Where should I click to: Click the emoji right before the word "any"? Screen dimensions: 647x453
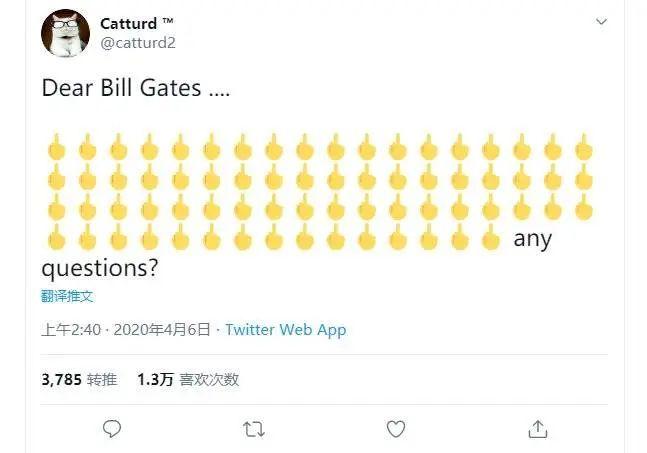[x=490, y=239]
